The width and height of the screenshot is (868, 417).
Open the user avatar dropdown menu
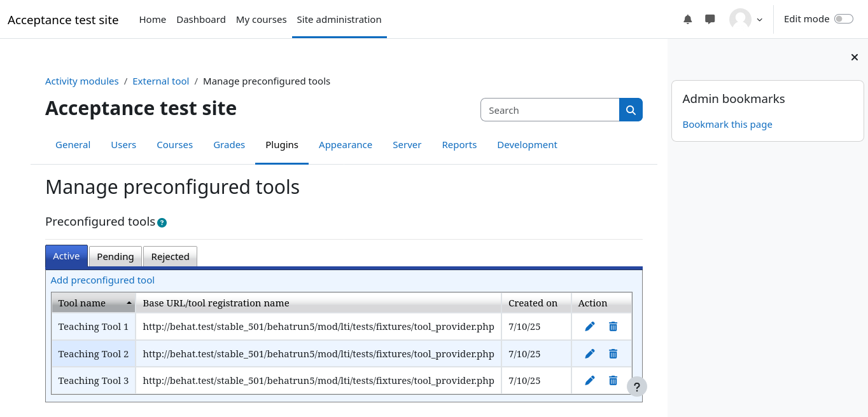[x=746, y=20]
